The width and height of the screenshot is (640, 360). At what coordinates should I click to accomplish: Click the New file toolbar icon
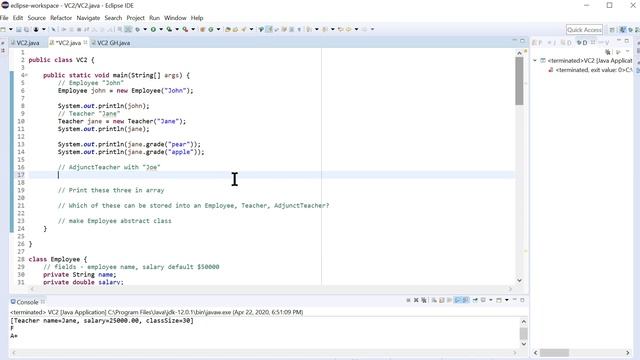point(3,29)
